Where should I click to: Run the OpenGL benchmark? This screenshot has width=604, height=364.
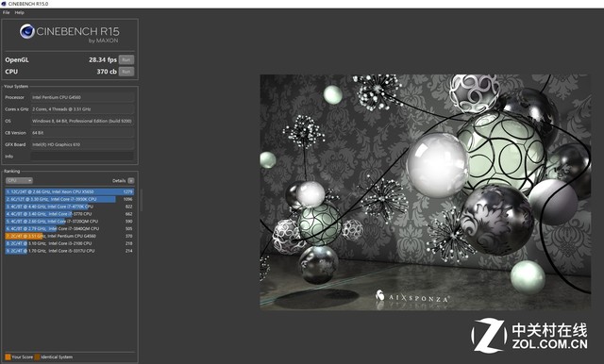126,59
